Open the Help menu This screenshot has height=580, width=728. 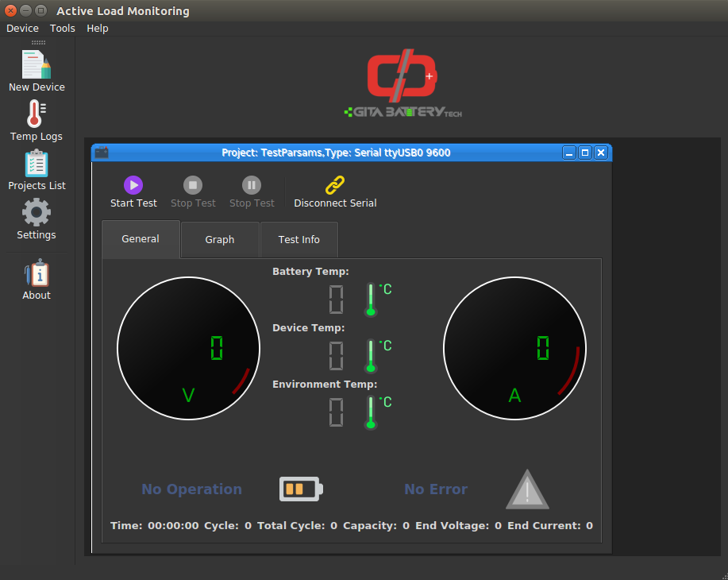[98, 29]
